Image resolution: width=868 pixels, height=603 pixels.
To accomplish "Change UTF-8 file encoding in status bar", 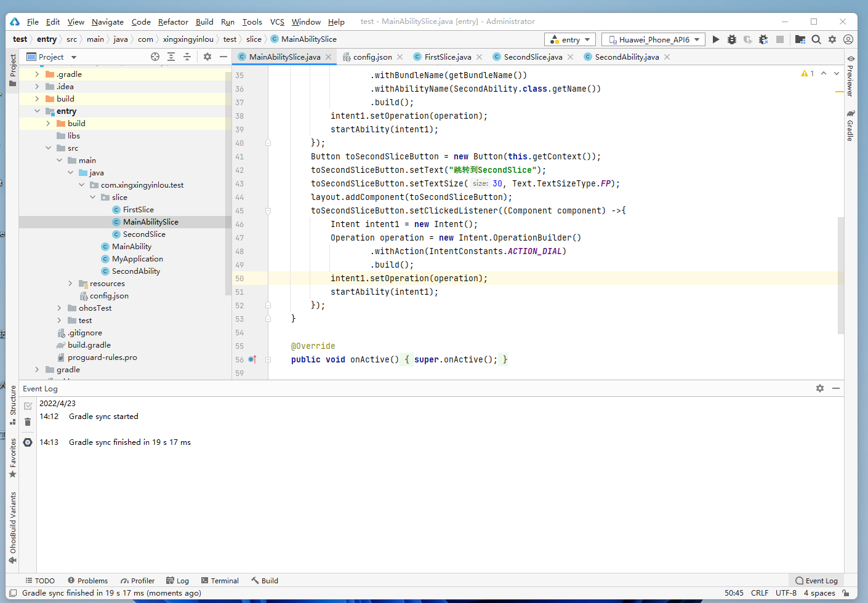I will (786, 593).
